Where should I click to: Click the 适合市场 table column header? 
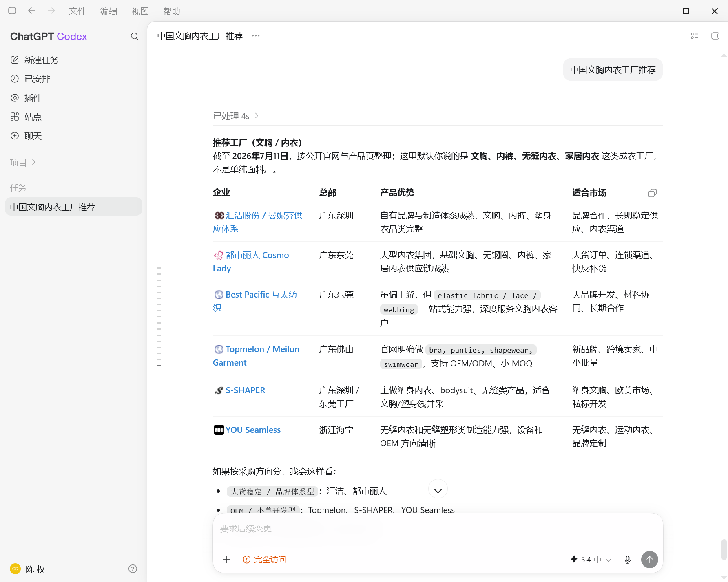(589, 193)
